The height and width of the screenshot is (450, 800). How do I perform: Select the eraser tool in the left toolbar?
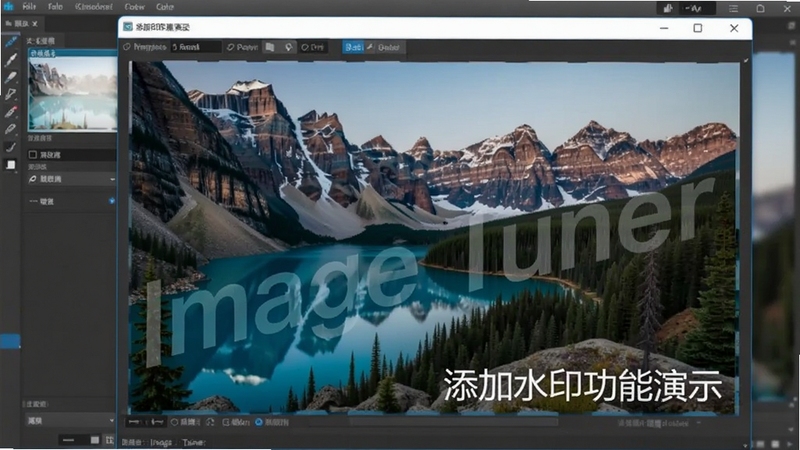[x=11, y=129]
